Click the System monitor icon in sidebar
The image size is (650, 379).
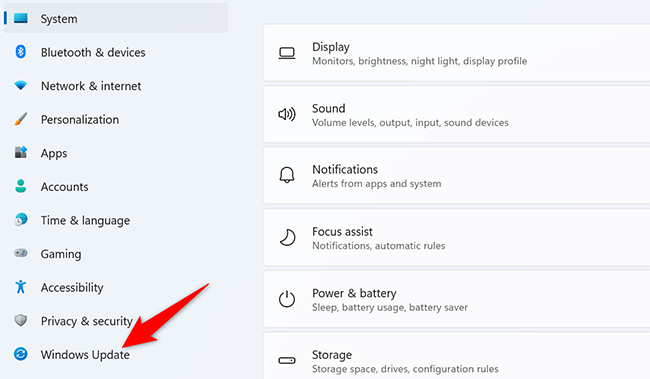[21, 18]
